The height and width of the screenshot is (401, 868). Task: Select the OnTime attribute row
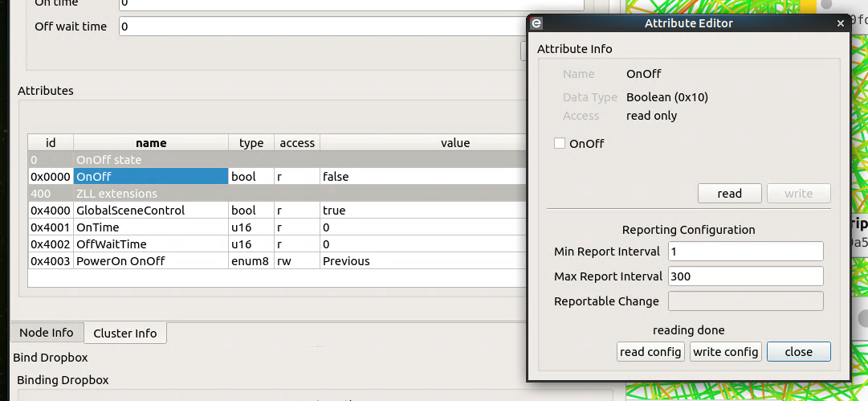tap(277, 227)
